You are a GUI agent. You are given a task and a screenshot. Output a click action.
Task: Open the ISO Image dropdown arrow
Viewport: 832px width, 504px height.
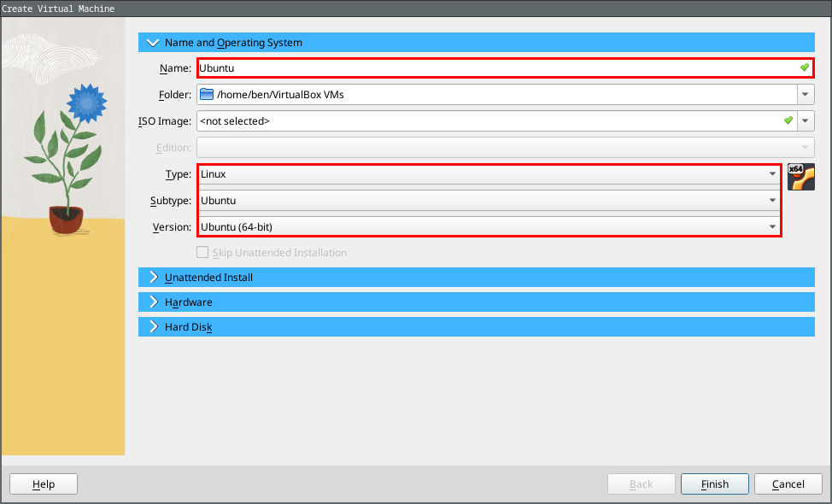coord(806,121)
